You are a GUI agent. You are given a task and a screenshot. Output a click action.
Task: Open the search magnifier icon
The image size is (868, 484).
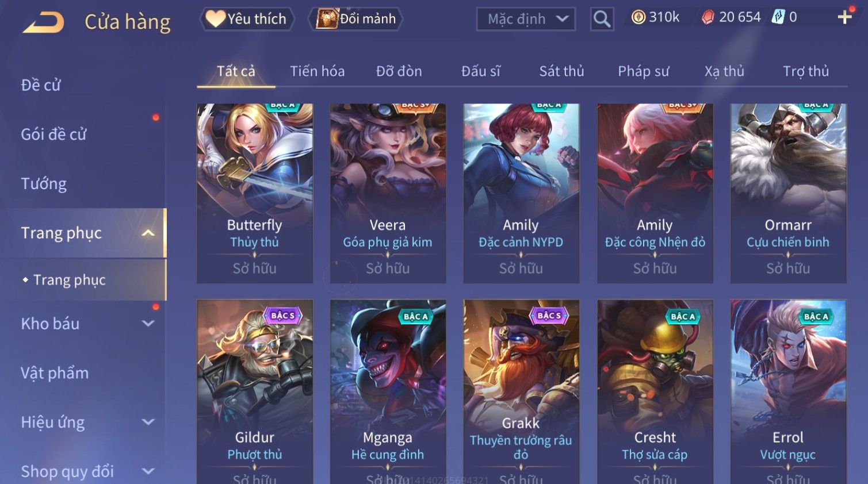coord(602,19)
